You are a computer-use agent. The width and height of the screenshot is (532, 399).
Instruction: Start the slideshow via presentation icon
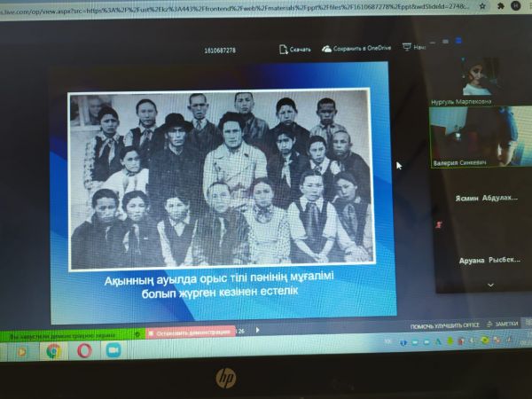click(408, 47)
